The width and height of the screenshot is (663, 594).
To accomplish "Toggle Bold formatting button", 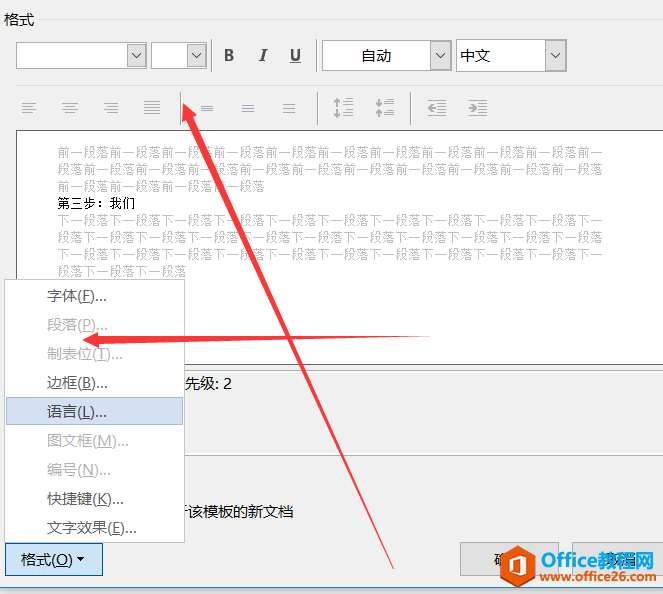I will pos(229,55).
